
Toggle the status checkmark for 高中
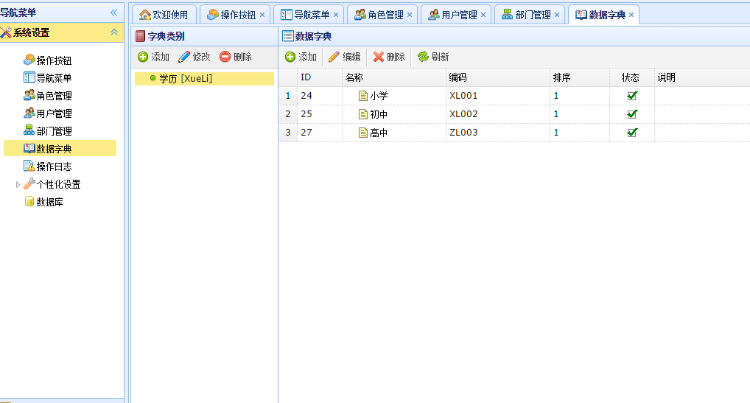click(x=632, y=132)
